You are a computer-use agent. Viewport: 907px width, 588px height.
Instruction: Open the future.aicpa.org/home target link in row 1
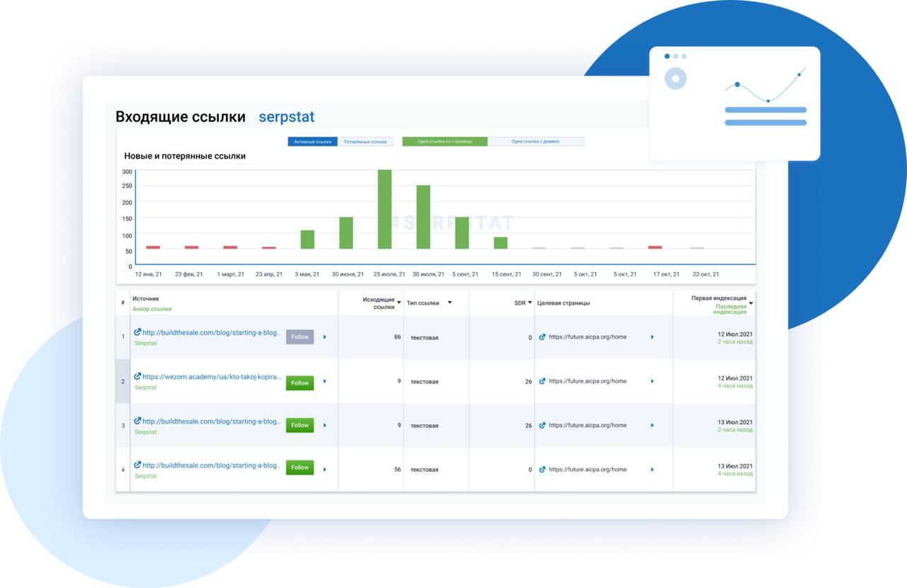pos(587,337)
